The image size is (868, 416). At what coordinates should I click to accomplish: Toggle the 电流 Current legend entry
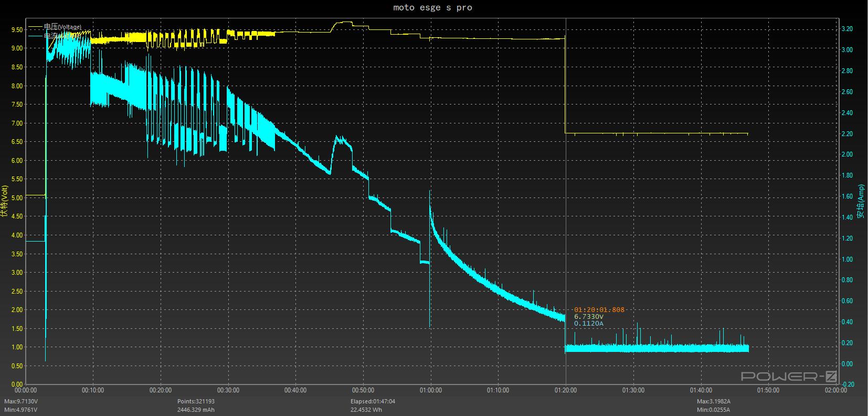51,36
